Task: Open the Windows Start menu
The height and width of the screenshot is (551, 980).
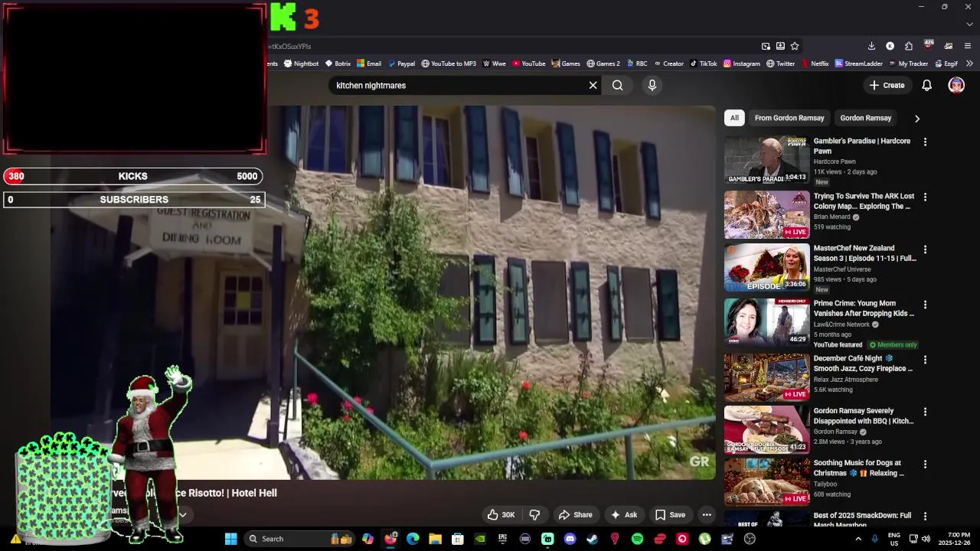Action: [x=230, y=539]
